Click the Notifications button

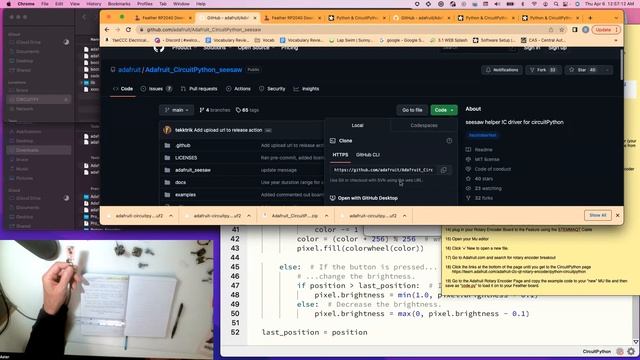(502, 70)
